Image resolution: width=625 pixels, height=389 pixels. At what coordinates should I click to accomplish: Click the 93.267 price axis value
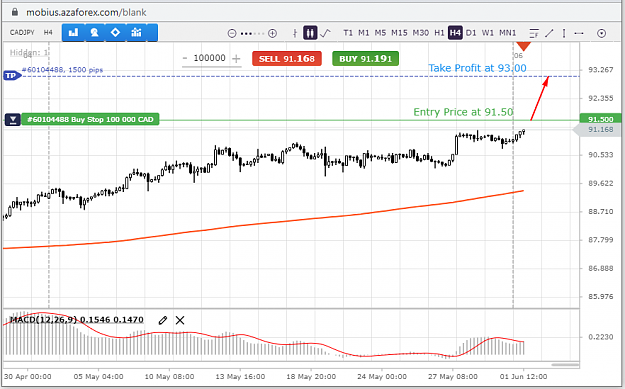point(601,70)
